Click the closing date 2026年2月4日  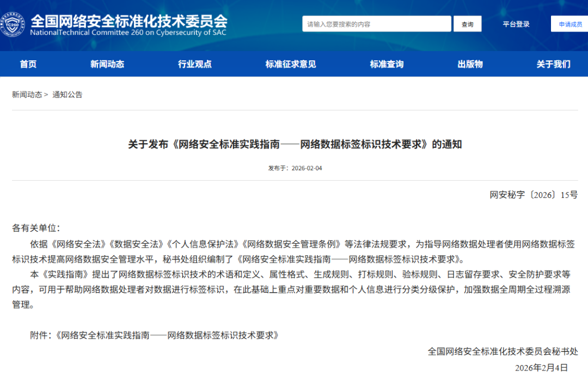(541, 368)
